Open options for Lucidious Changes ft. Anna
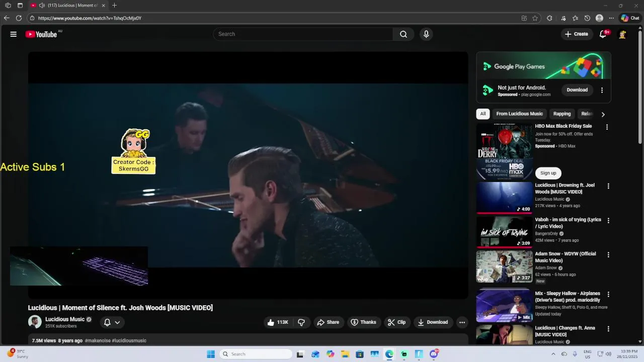Viewport: 644px width, 362px height. coord(608,329)
